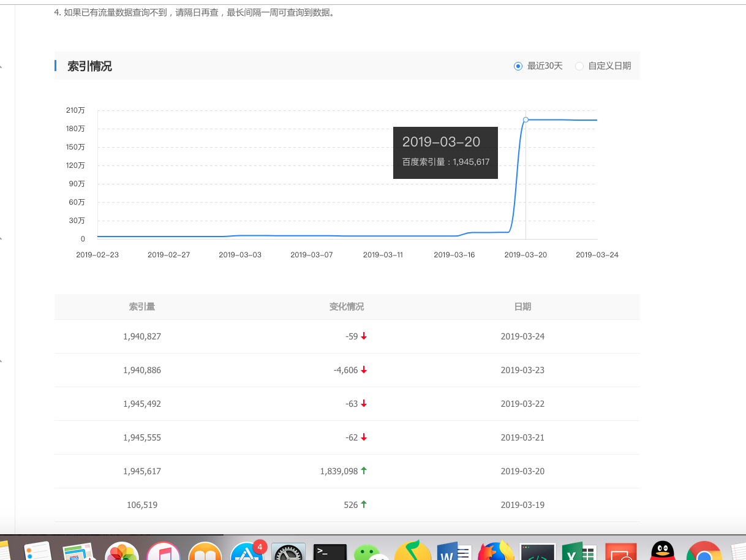Click the green up arrow next to 1,839,098
The height and width of the screenshot is (560, 746).
click(x=364, y=471)
